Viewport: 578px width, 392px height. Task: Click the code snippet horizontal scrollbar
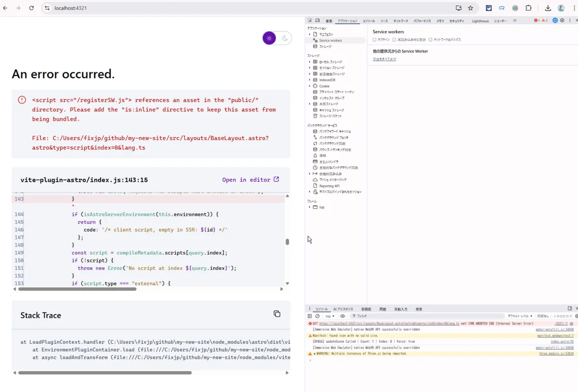click(77, 289)
